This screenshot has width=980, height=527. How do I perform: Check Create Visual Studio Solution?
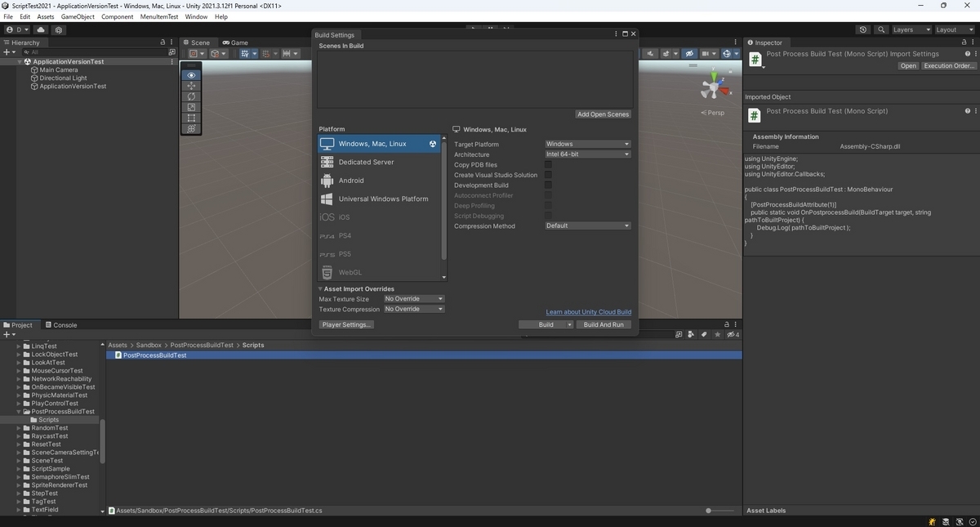(x=547, y=175)
